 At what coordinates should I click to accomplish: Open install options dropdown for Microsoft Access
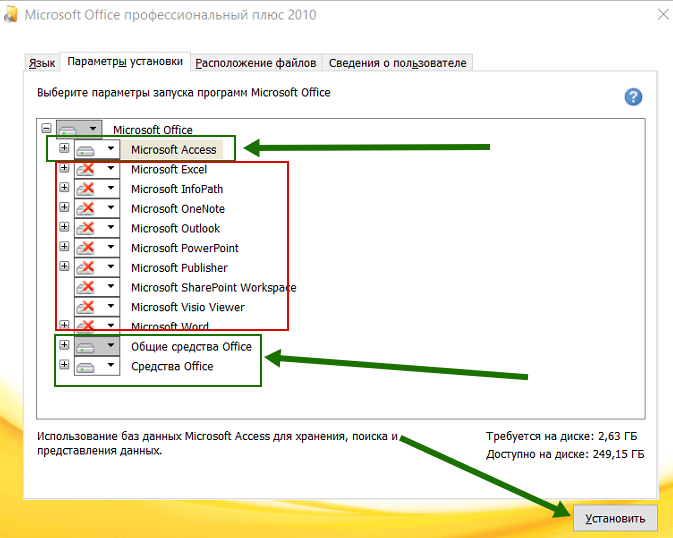coord(111,149)
